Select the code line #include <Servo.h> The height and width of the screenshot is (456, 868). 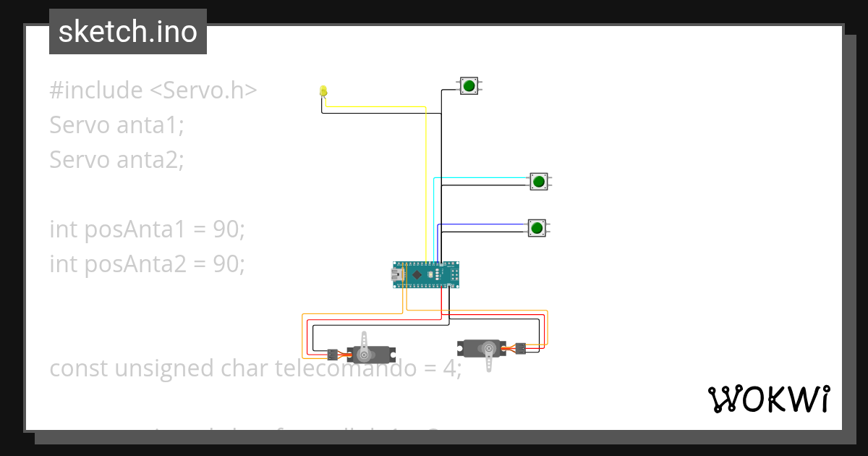[x=153, y=89]
